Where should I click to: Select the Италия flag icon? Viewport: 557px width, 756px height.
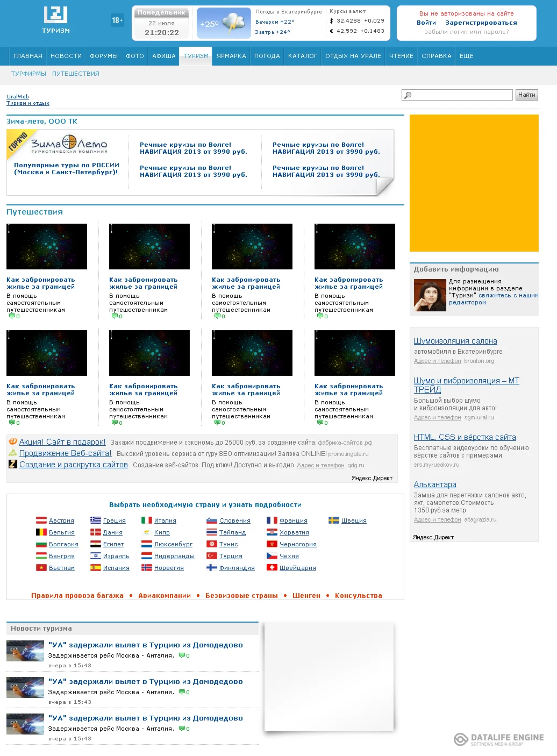(147, 520)
